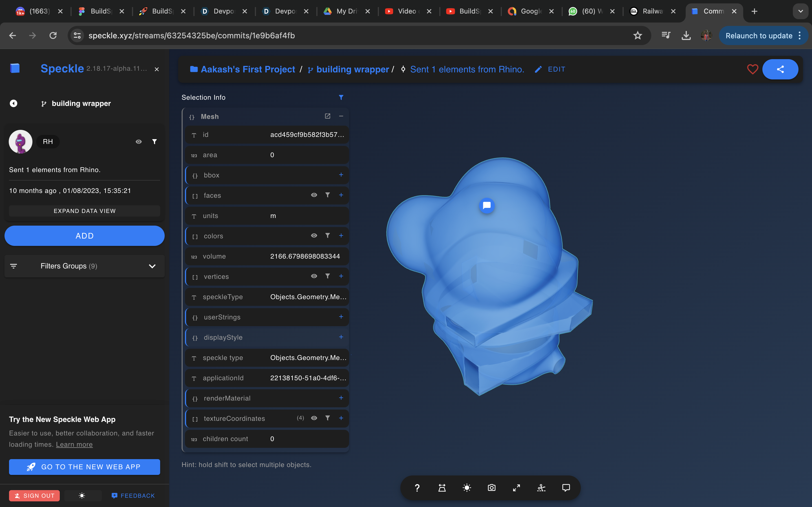Open Mesh object in new window icon
Image resolution: width=812 pixels, height=507 pixels.
328,116
